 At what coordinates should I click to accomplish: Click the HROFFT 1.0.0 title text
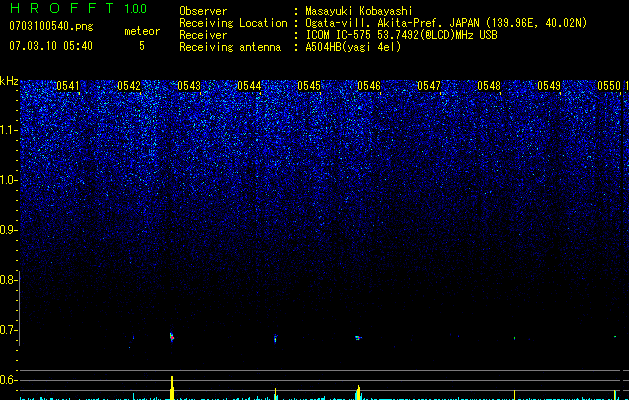(78, 8)
